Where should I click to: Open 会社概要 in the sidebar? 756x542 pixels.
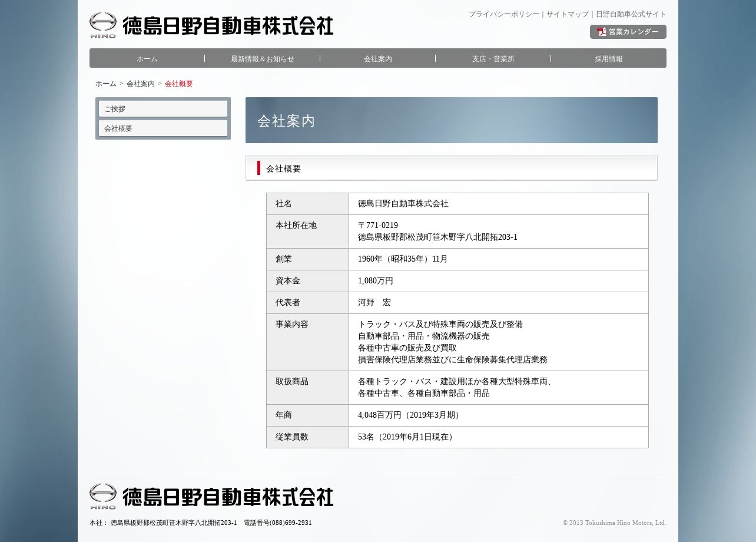point(163,128)
